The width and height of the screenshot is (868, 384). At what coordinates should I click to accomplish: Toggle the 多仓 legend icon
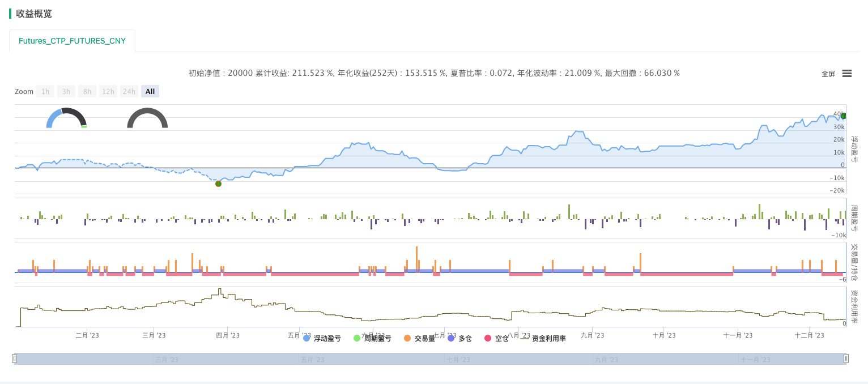[450, 338]
